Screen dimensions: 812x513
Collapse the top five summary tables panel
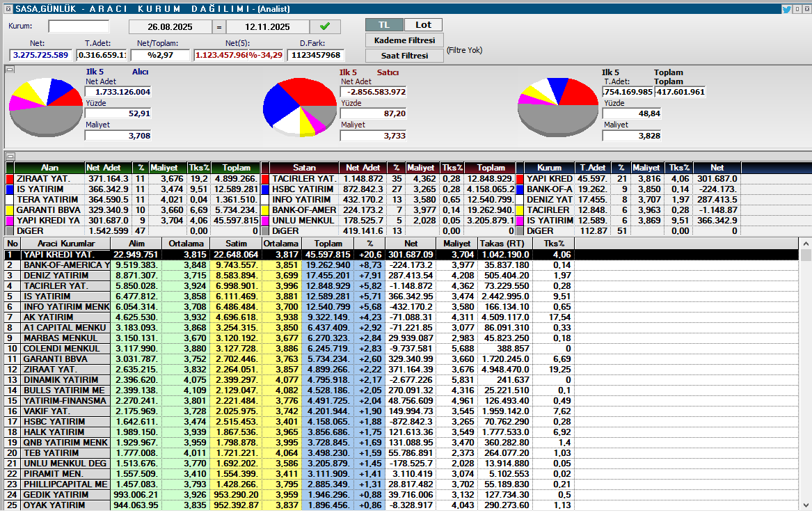[x=10, y=157]
